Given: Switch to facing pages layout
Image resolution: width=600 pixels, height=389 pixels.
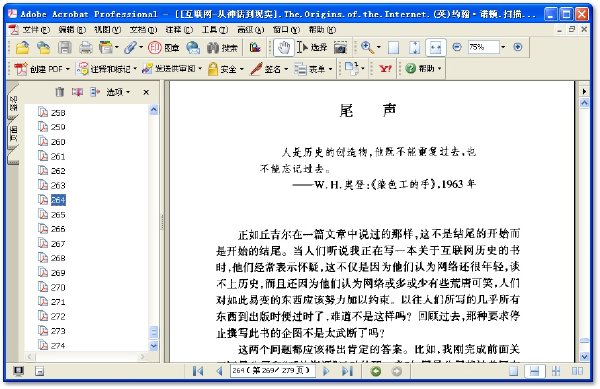Looking at the screenshot, I should 577,371.
